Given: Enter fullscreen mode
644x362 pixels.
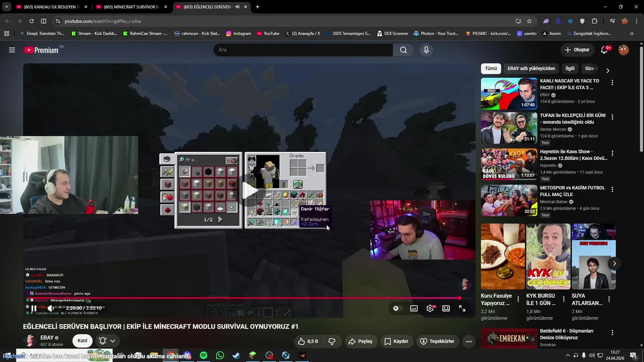Looking at the screenshot, I should click(462, 309).
